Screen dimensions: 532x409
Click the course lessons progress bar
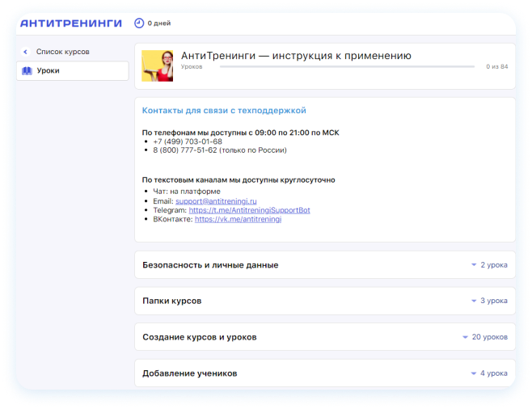click(347, 66)
